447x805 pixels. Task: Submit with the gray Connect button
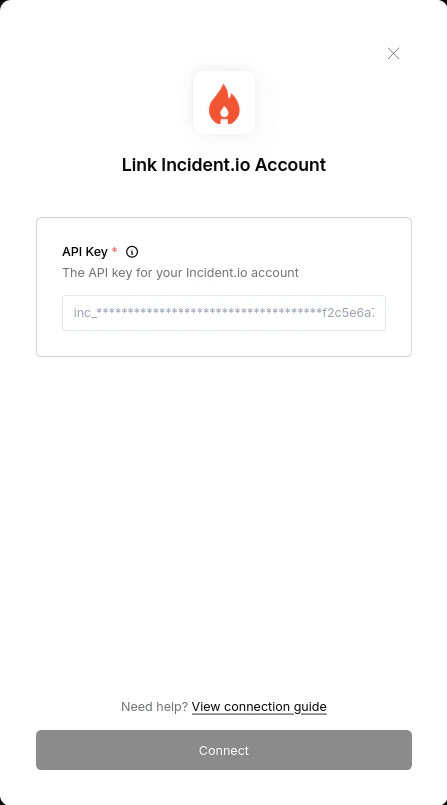pos(224,750)
